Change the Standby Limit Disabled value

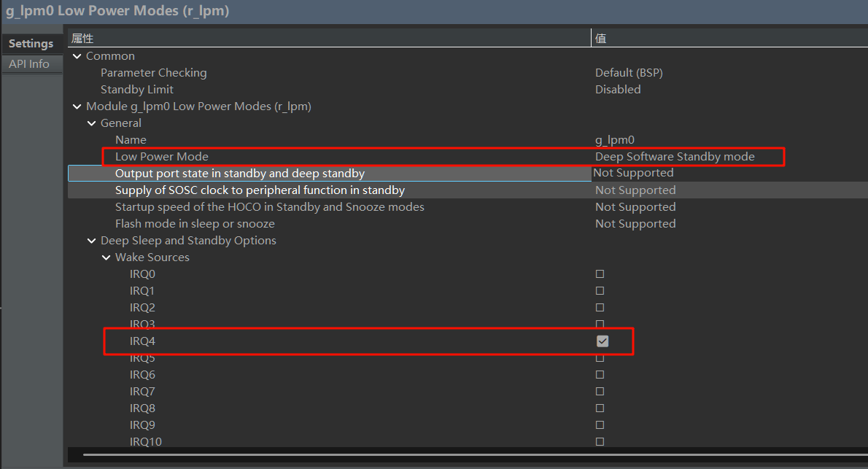[x=618, y=89]
